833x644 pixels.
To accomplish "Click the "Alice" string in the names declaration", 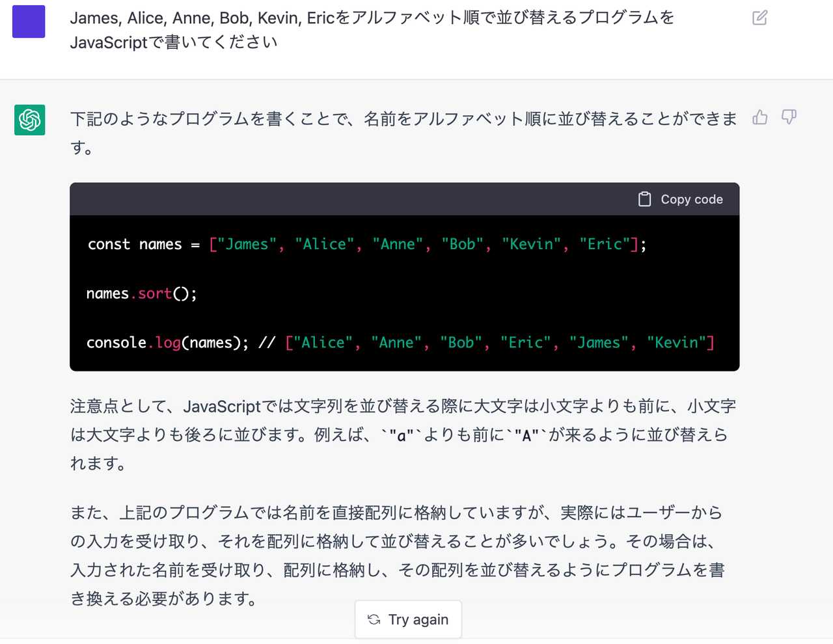I will point(324,245).
